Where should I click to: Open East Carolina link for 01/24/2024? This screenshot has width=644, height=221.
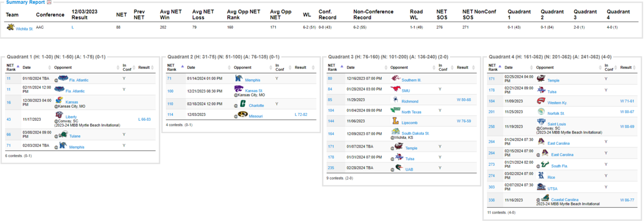(x=559, y=143)
